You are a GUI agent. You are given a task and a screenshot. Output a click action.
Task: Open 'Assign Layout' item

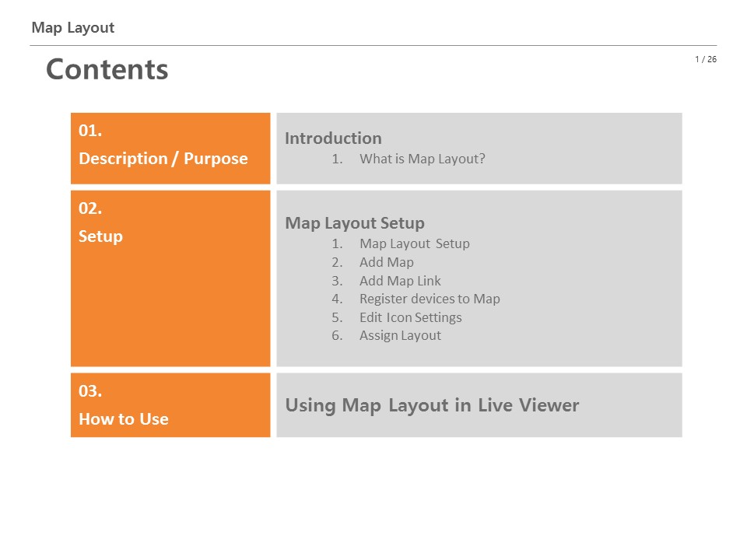pyautogui.click(x=400, y=335)
